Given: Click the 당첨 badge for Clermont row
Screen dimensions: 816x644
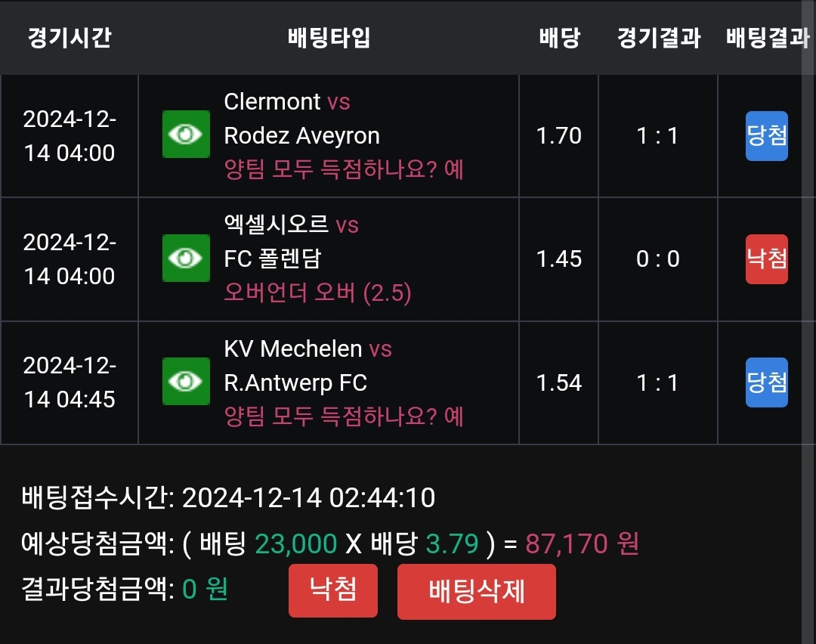Looking at the screenshot, I should (x=766, y=136).
